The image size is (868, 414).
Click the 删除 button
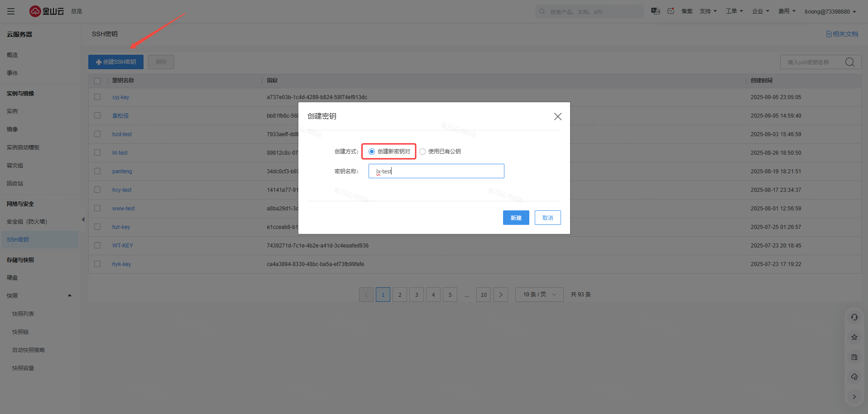[161, 62]
